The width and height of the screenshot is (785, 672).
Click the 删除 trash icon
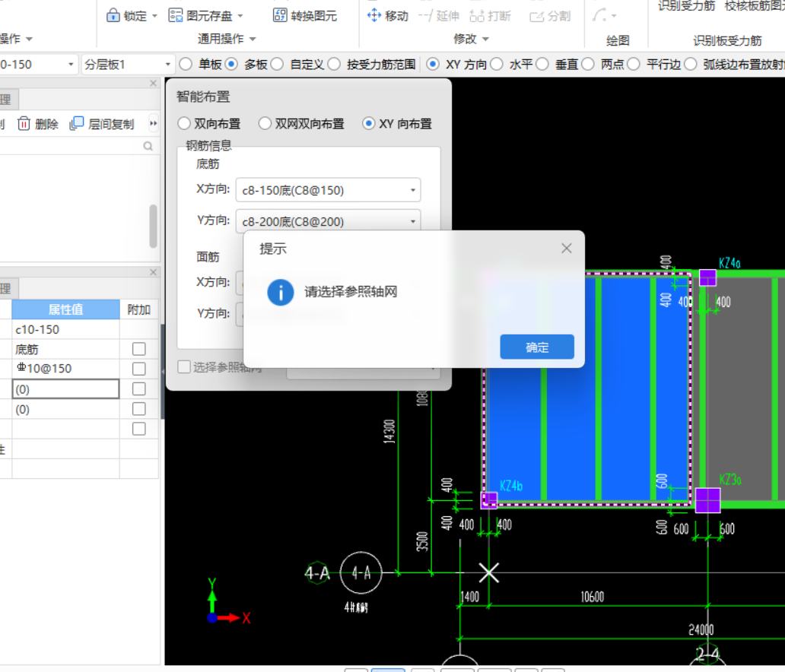[24, 124]
